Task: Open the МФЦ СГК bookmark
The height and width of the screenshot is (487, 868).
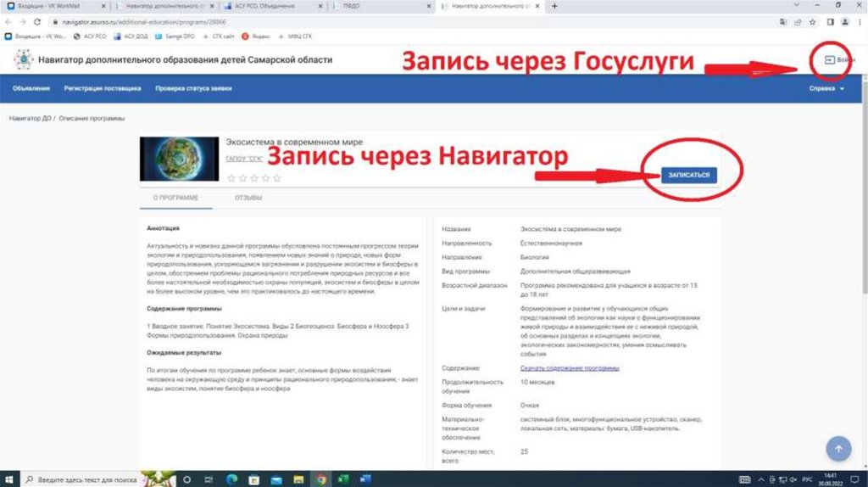Action: coord(295,36)
